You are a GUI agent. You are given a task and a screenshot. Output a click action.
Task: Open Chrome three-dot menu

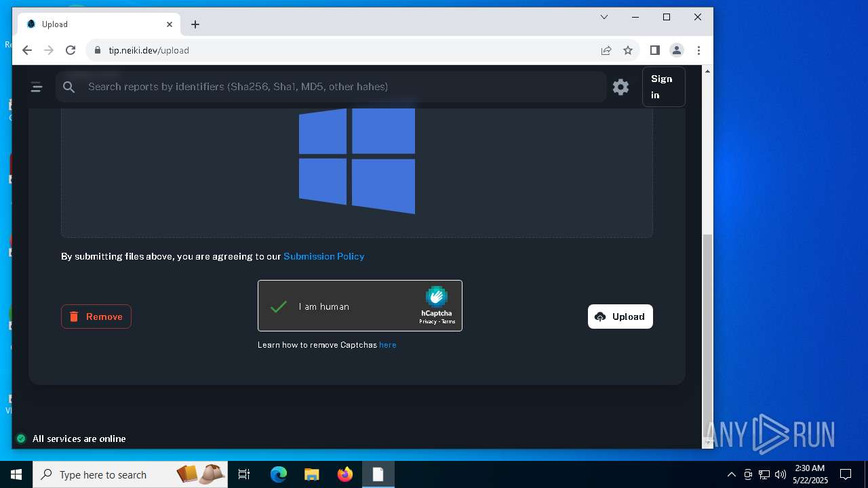point(698,50)
